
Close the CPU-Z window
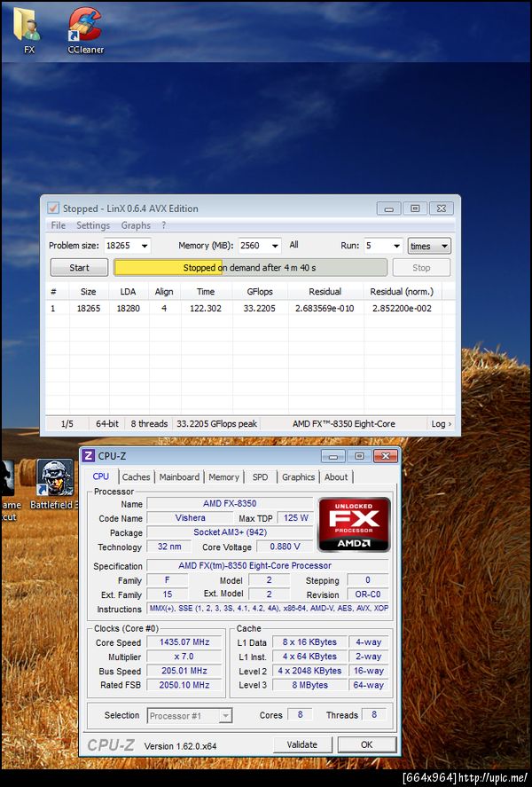386,456
